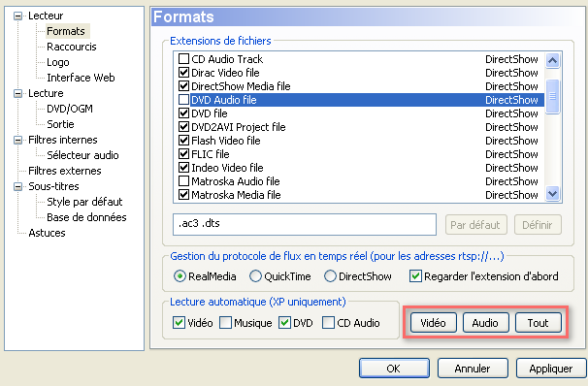Confirm with the OK button
Screen dimensions: 588x386
[x=394, y=369]
